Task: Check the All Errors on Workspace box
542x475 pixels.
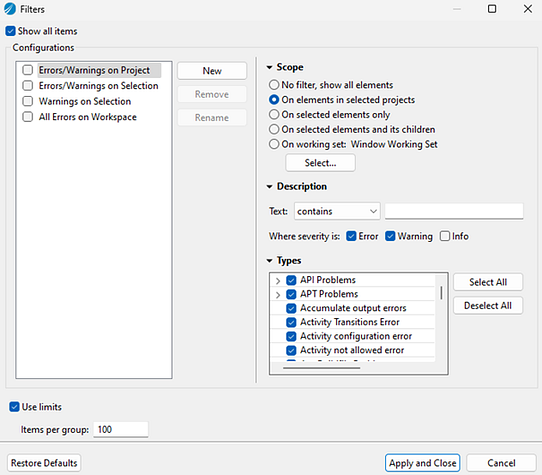Action: [x=28, y=117]
